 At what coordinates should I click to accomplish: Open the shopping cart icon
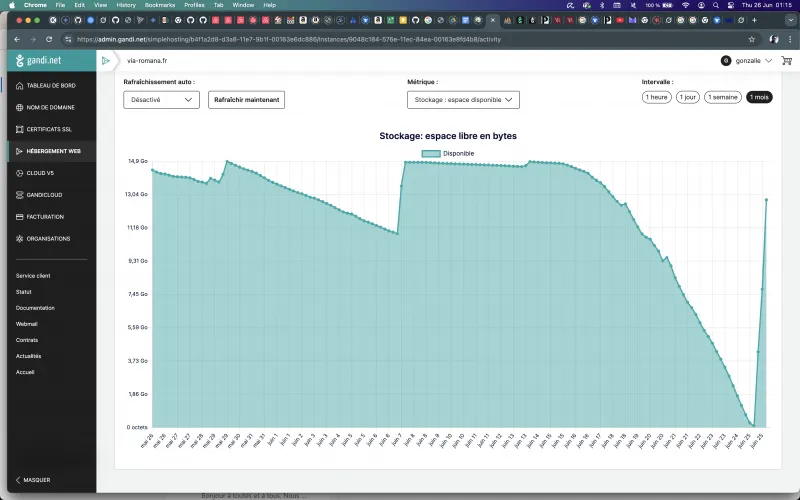pyautogui.click(x=786, y=61)
